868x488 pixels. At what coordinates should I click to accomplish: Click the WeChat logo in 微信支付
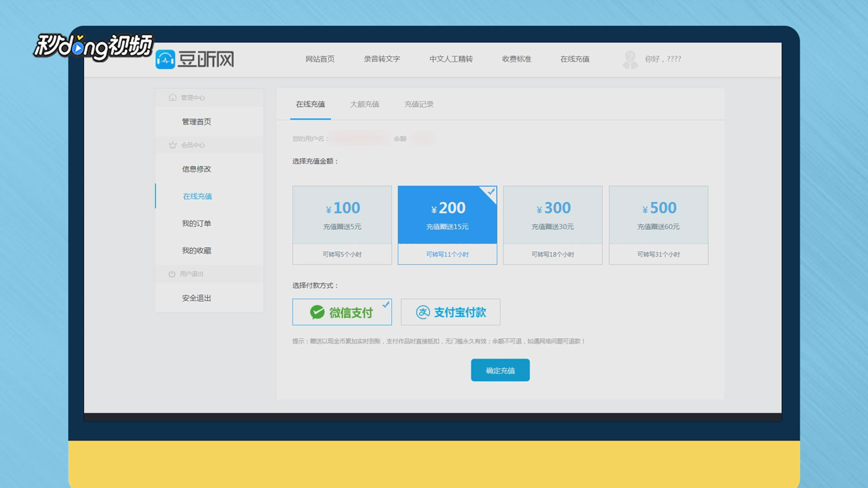pyautogui.click(x=317, y=312)
